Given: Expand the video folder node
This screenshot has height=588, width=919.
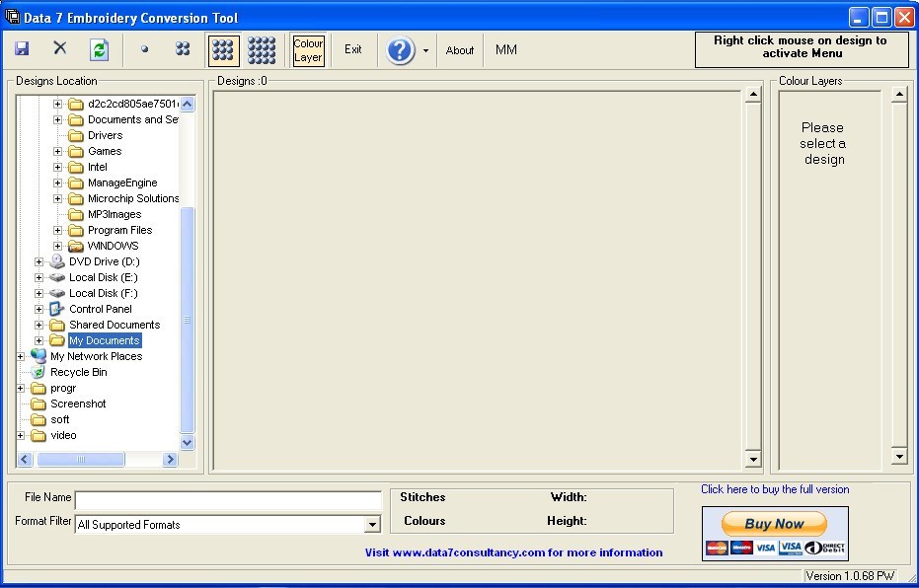Looking at the screenshot, I should [20, 436].
